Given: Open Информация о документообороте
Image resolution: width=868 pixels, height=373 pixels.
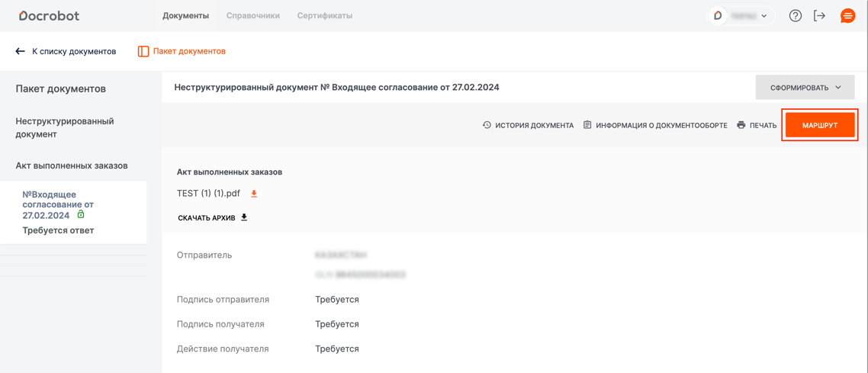Looking at the screenshot, I should click(655, 125).
